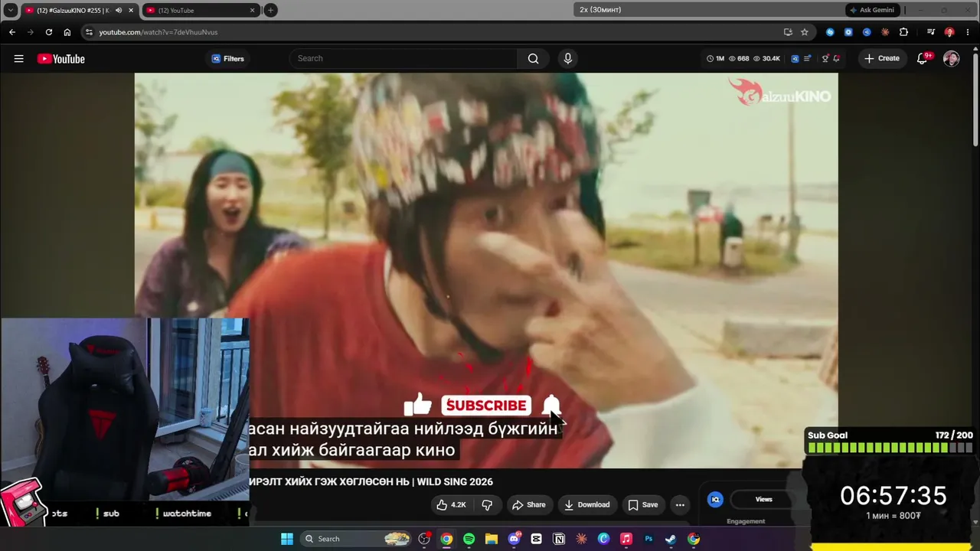Screen dimensions: 980x551
Task: Open the YouTube guide hamburger menu
Action: point(18,59)
